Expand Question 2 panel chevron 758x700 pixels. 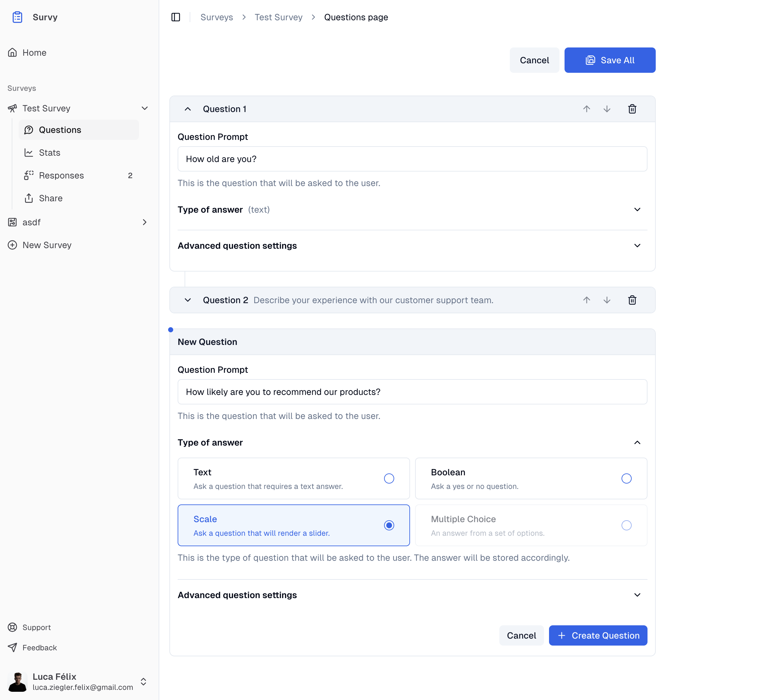(x=188, y=300)
